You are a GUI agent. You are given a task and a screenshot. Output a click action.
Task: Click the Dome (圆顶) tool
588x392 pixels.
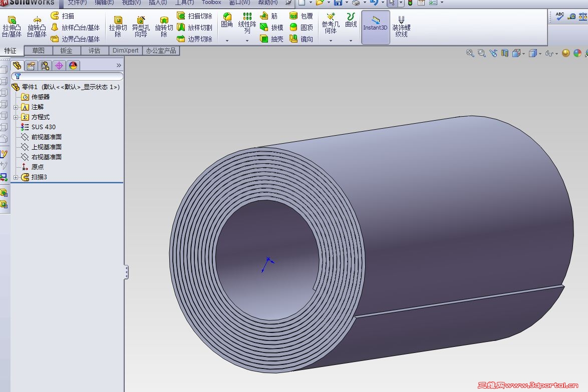(301, 28)
